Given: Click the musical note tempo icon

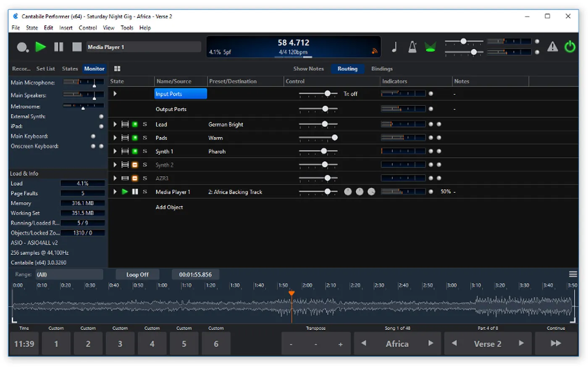Looking at the screenshot, I should [394, 47].
